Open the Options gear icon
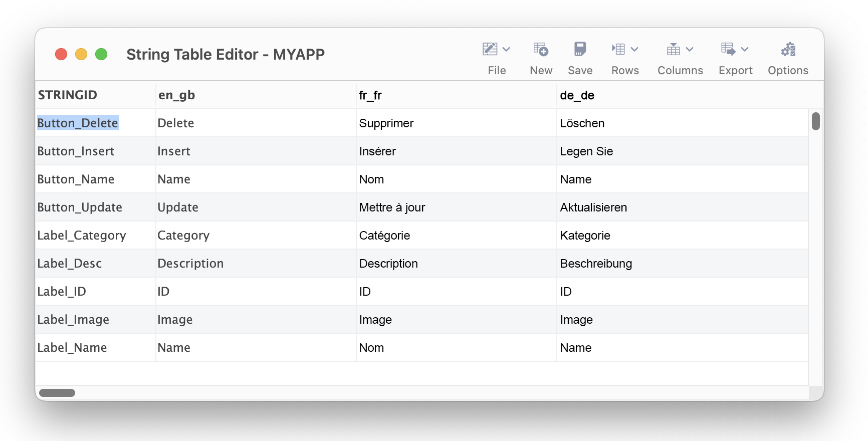 (x=788, y=49)
